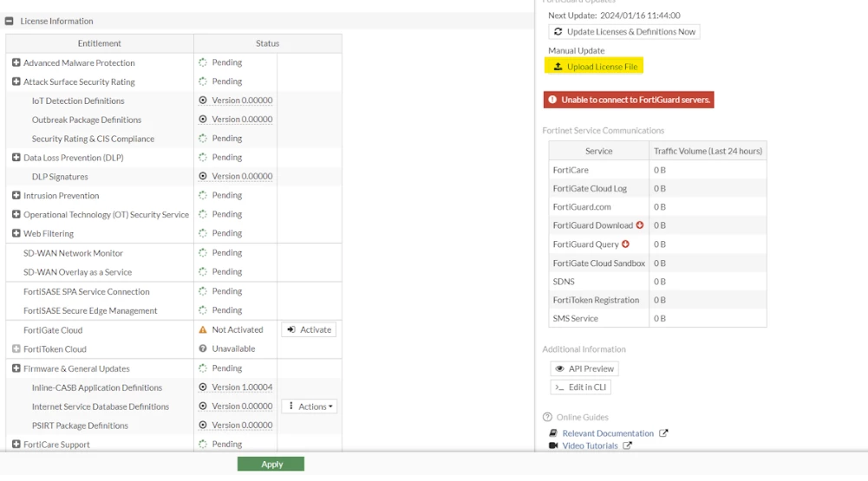Click the Online Guides help icon
868x481 pixels.
547,417
